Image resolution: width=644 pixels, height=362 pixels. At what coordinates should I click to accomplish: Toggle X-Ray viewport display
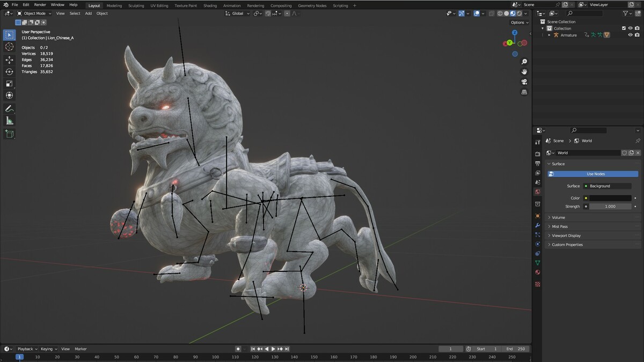(492, 13)
